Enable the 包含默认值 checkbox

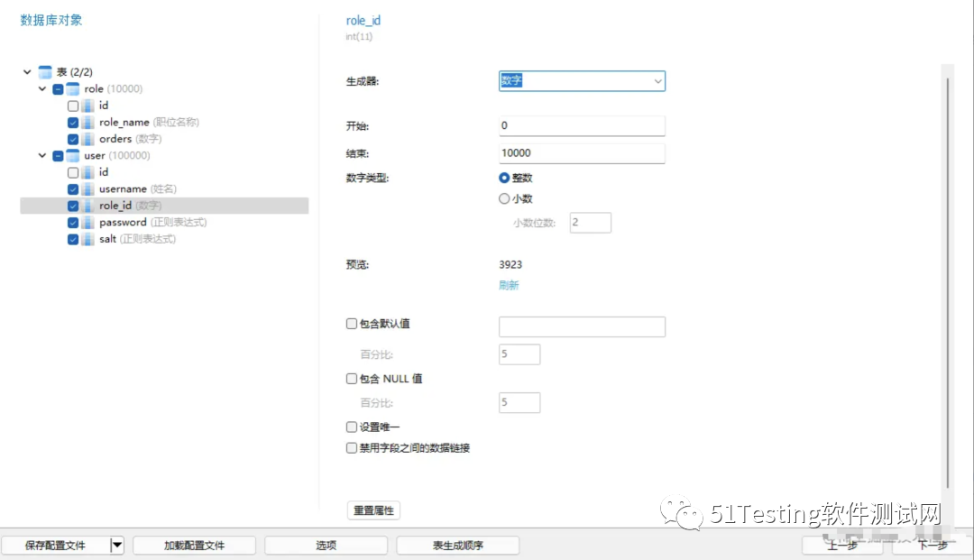[351, 323]
